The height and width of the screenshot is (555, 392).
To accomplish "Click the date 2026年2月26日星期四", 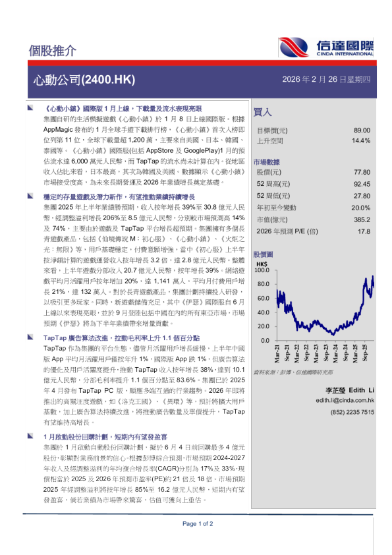I will tap(326, 79).
